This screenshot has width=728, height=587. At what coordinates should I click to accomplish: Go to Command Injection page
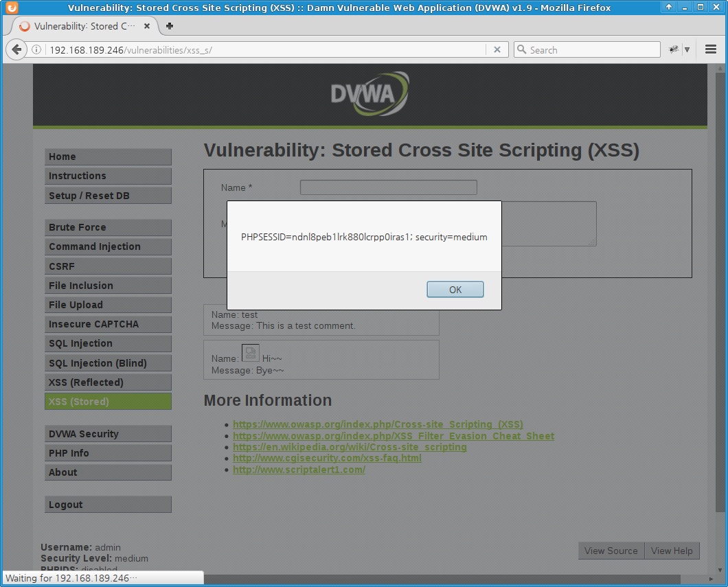coord(109,246)
